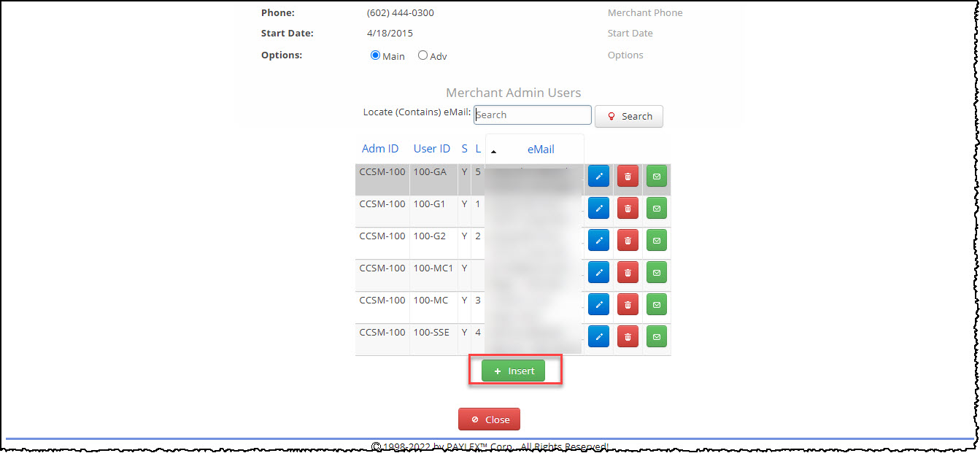Click delete trash icon for user 100-G1
Viewport: 980px width, 453px height.
tap(628, 209)
